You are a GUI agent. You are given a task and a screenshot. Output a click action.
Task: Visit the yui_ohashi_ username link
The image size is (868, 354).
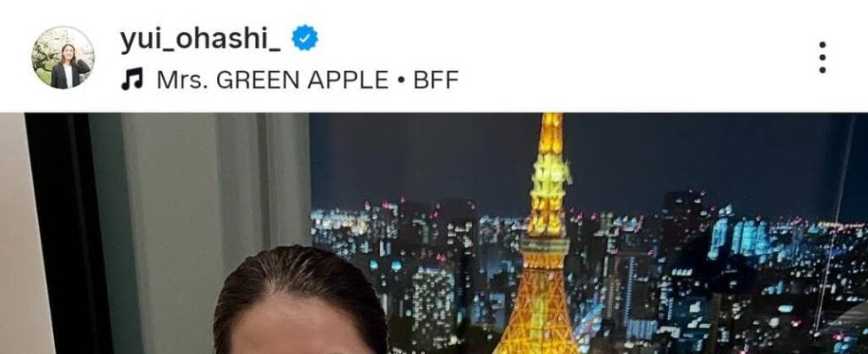(x=200, y=40)
